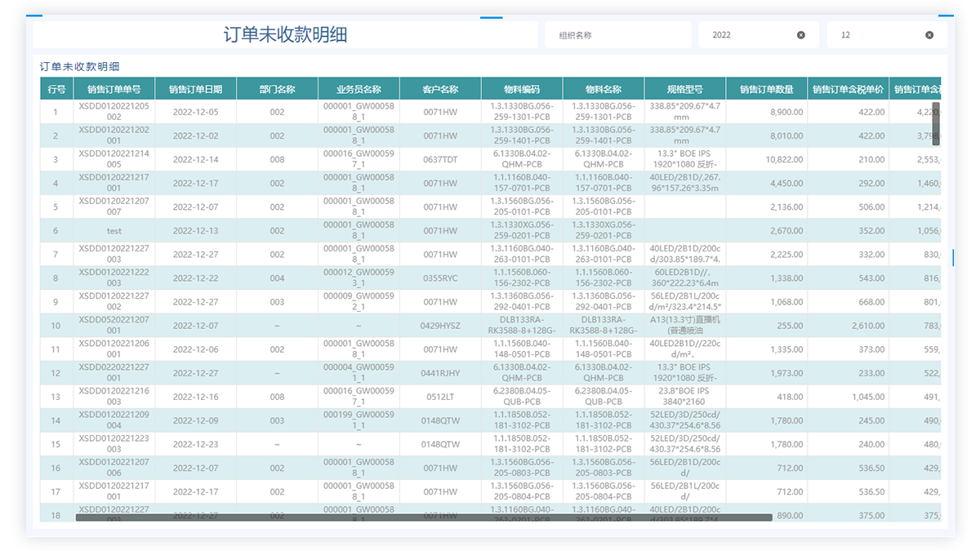Click the 规格型号 column header

click(x=684, y=90)
